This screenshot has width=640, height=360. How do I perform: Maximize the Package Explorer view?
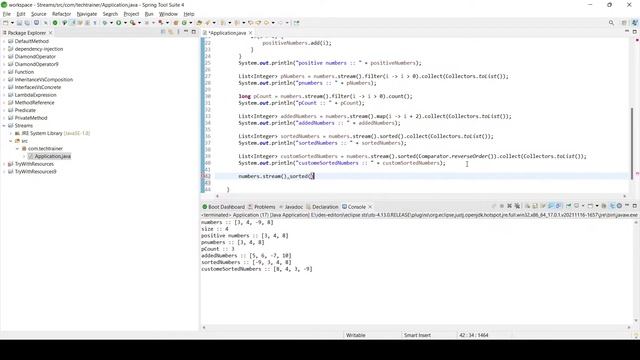(x=193, y=32)
